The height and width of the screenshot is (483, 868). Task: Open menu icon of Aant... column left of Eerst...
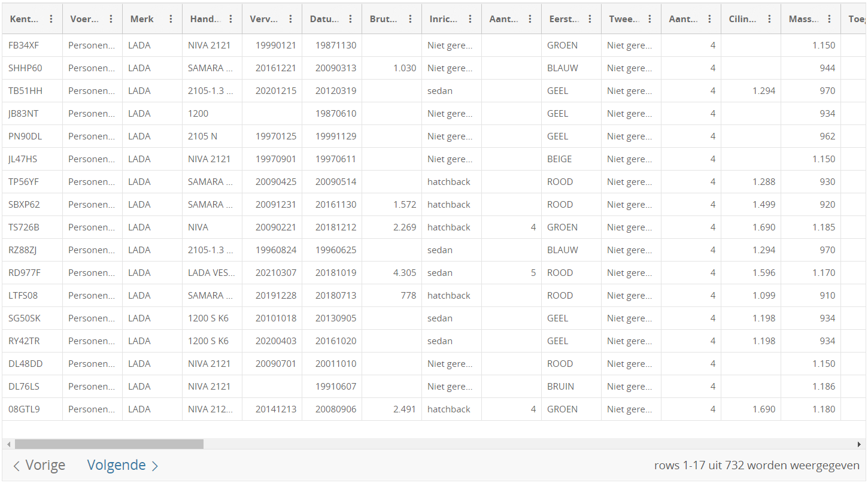pos(530,19)
